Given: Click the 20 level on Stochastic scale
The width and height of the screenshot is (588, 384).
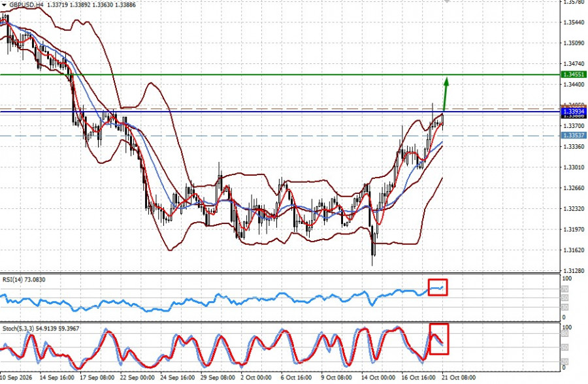Looking at the screenshot, I should coord(564,362).
